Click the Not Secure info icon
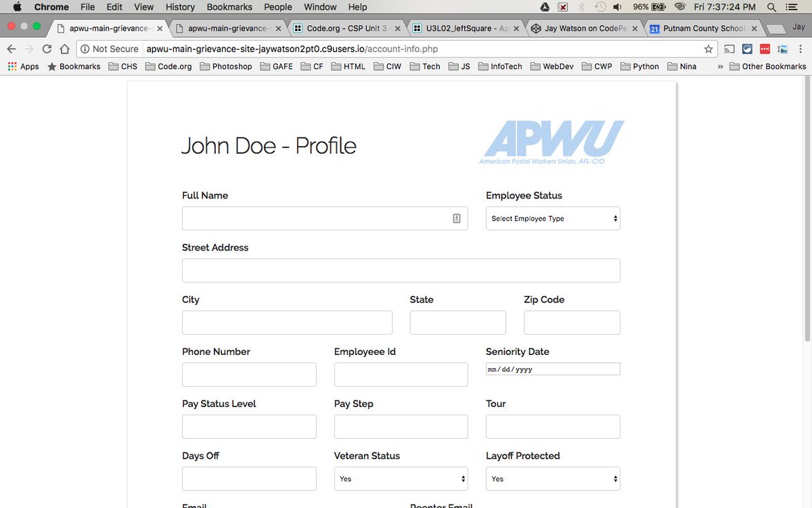Image resolution: width=812 pixels, height=508 pixels. click(x=85, y=49)
